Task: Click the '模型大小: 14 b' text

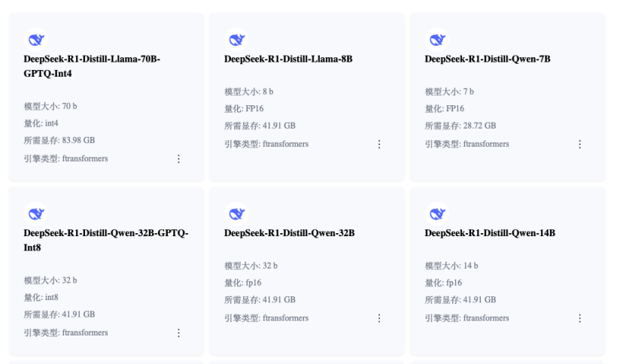Action: 451,265
